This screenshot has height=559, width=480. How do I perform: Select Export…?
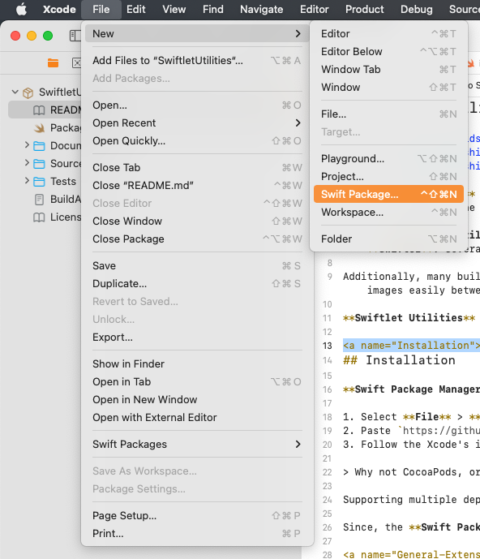coord(197,337)
